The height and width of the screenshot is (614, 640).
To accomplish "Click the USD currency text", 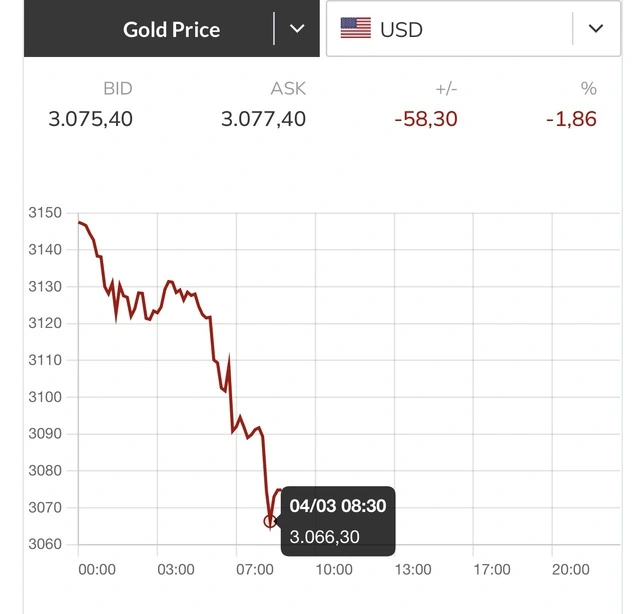I will (401, 29).
